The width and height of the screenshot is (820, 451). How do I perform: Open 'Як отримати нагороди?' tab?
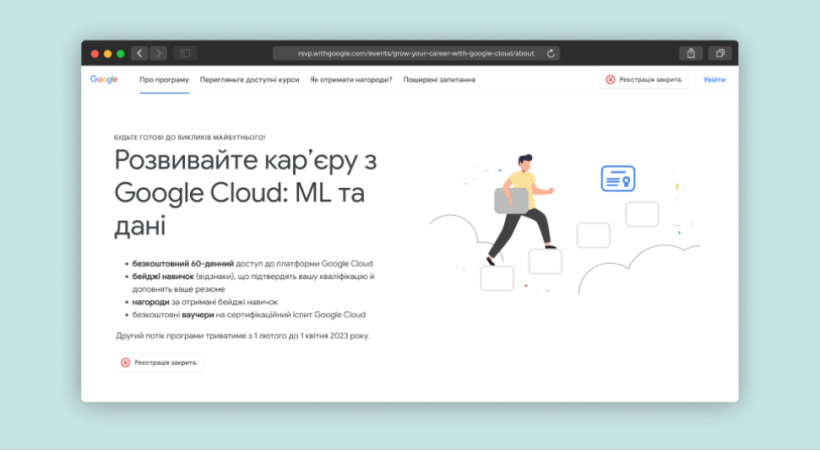click(x=351, y=80)
